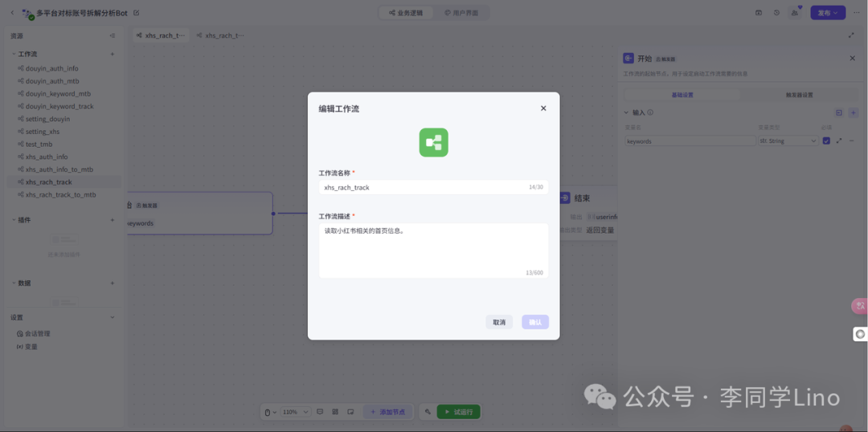This screenshot has width=868, height=432.
Task: Collapse the 输入 section
Action: click(627, 112)
